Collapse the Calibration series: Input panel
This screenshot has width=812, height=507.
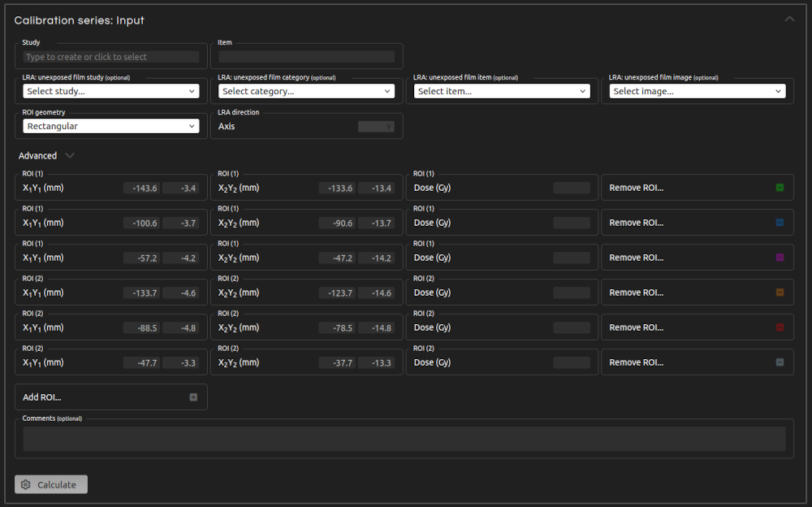[x=789, y=19]
